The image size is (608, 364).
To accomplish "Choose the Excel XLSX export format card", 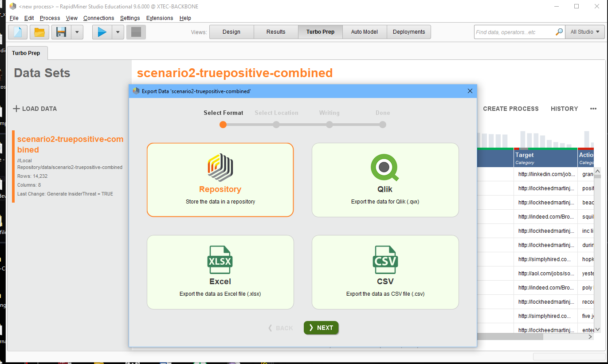I will (220, 272).
